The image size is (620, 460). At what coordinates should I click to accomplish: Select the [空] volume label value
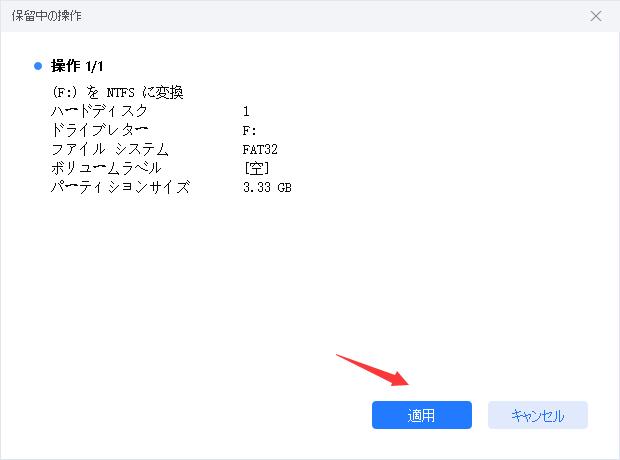[257, 168]
